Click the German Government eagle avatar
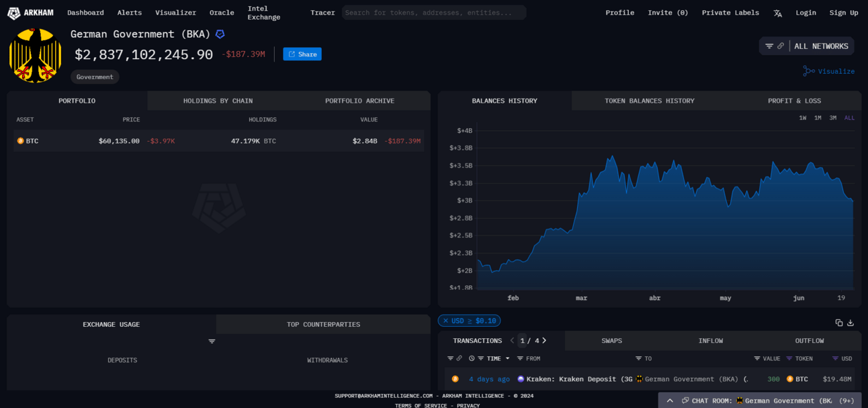Screen dimensions: 868x408 click(x=36, y=55)
